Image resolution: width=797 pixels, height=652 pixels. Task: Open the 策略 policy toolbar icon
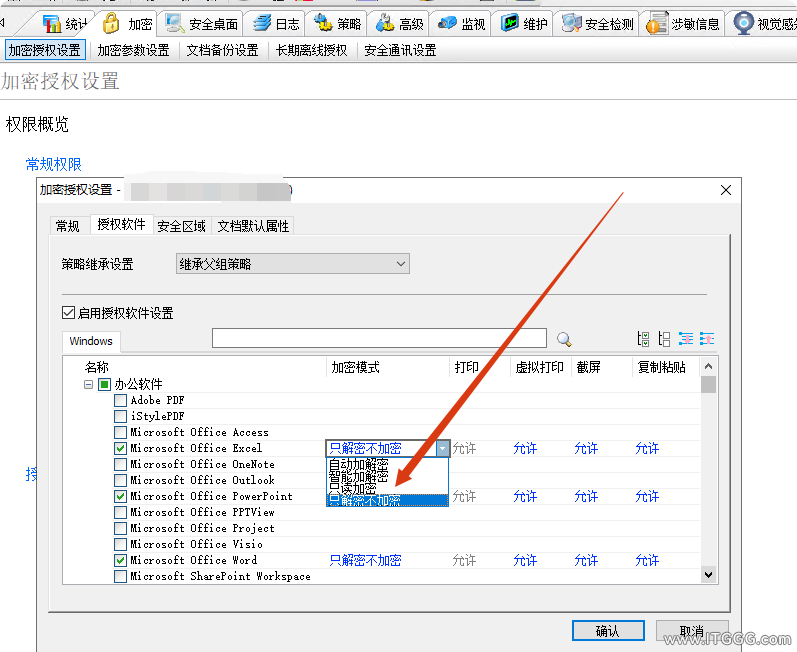click(x=336, y=24)
